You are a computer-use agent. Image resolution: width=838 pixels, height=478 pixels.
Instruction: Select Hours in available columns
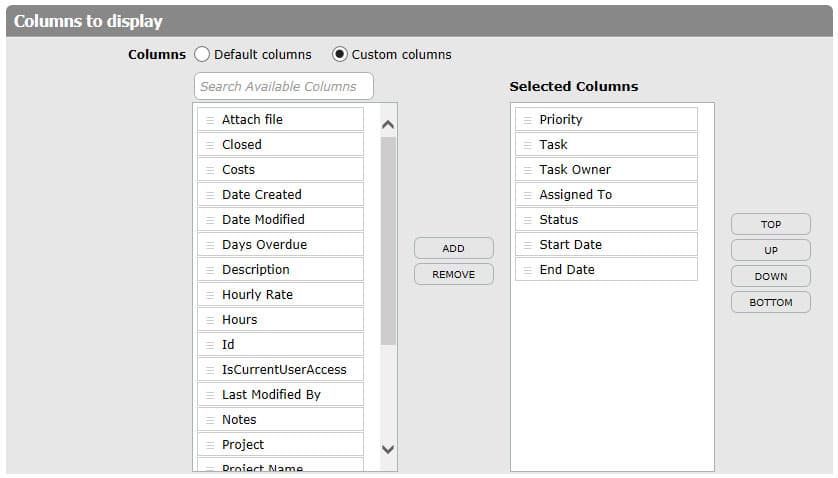tap(281, 320)
